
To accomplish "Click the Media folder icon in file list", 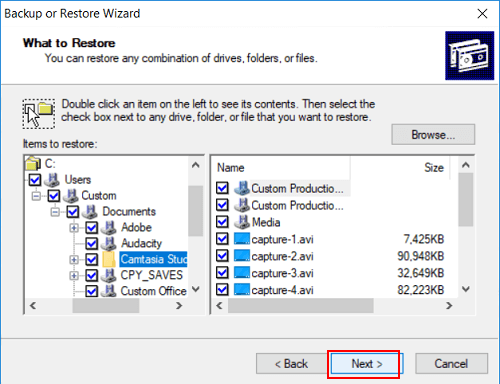I will (242, 222).
